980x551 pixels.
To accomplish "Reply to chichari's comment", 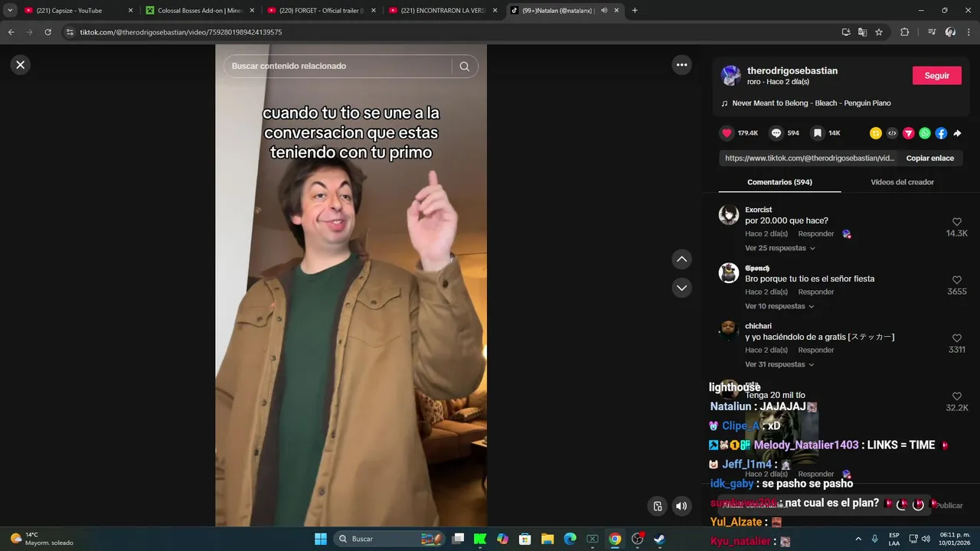I will pyautogui.click(x=816, y=350).
